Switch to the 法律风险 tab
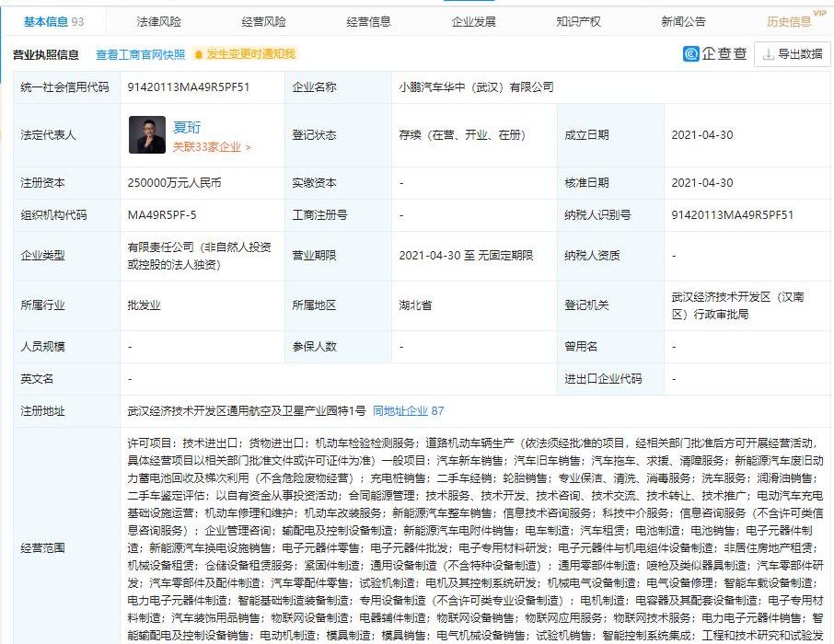834x644 pixels. pos(159,21)
